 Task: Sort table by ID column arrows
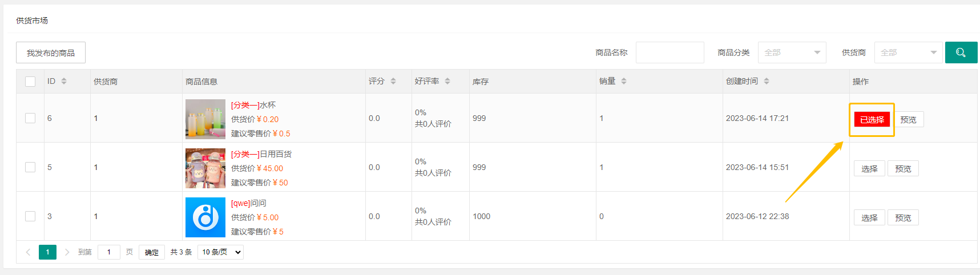(x=64, y=82)
